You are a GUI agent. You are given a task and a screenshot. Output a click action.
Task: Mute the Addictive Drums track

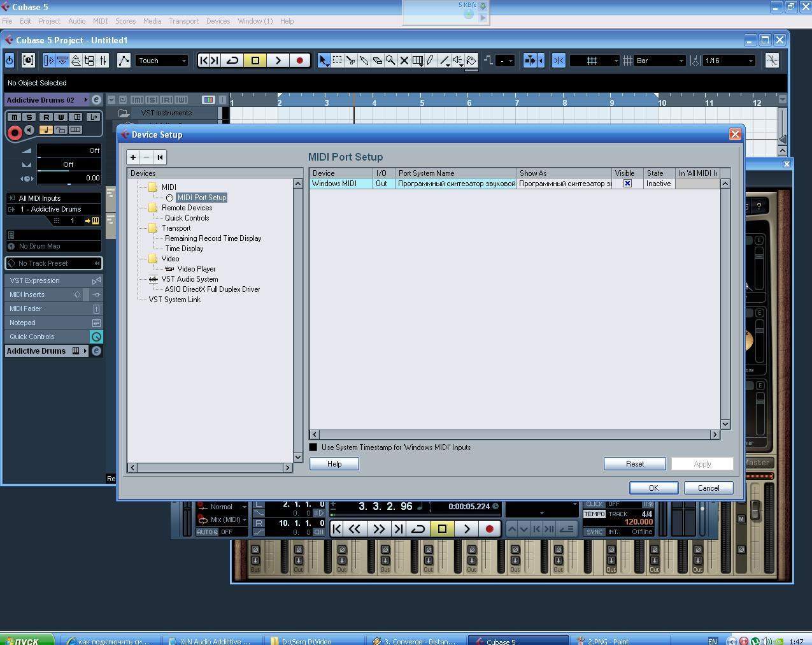coord(14,117)
